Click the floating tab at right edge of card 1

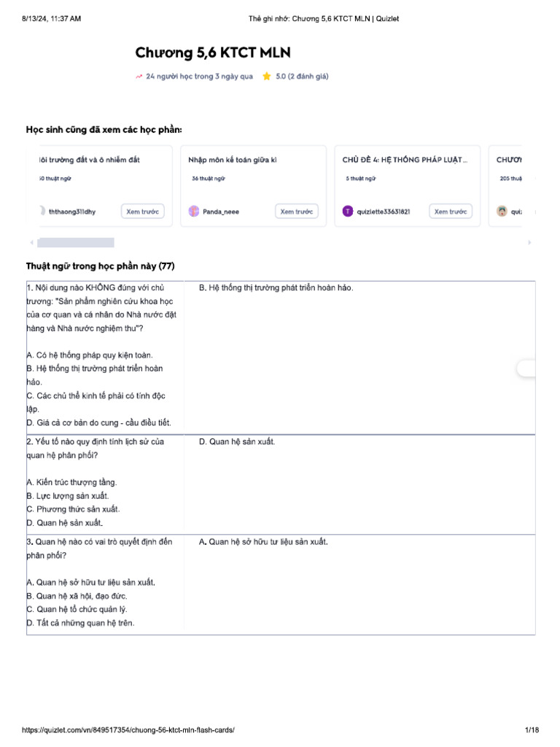pos(526,368)
